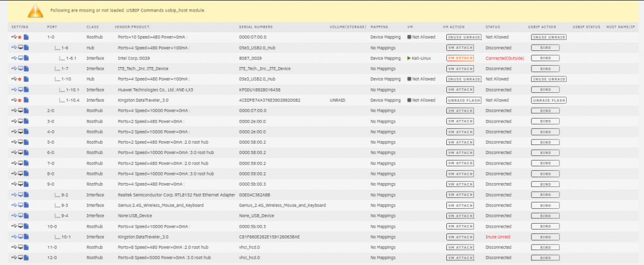Click BIND for the Realtek Ethernet adapter row
This screenshot has width=644, height=265.
(545, 195)
